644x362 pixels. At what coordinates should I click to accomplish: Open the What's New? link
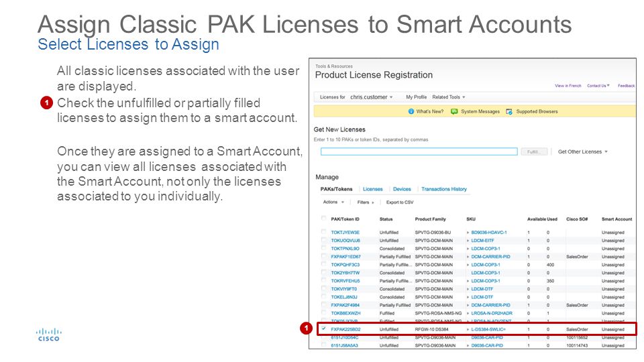tap(429, 112)
